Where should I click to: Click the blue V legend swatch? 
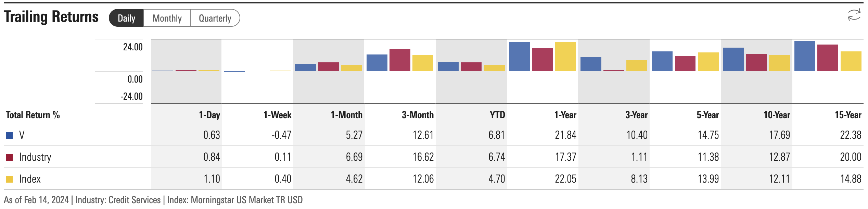(10, 135)
